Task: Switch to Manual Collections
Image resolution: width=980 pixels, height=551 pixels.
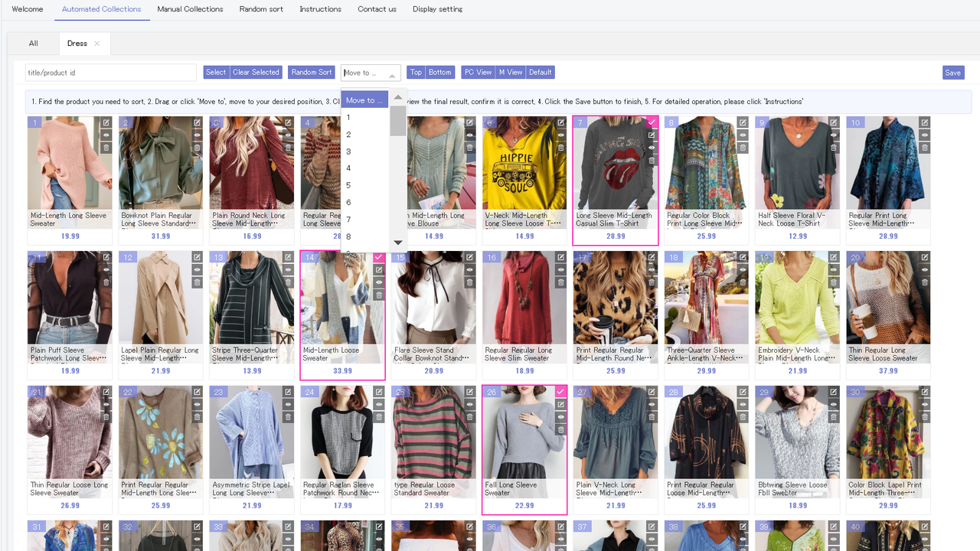Action: click(190, 9)
